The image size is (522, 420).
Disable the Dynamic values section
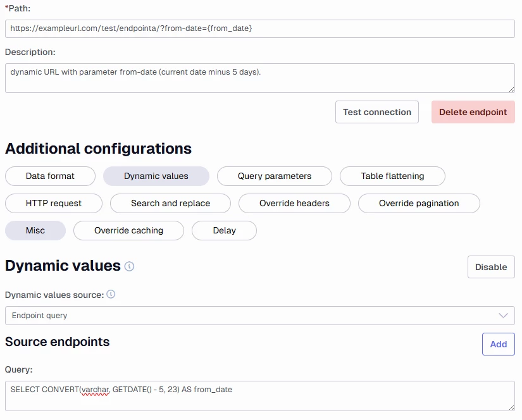click(x=491, y=267)
